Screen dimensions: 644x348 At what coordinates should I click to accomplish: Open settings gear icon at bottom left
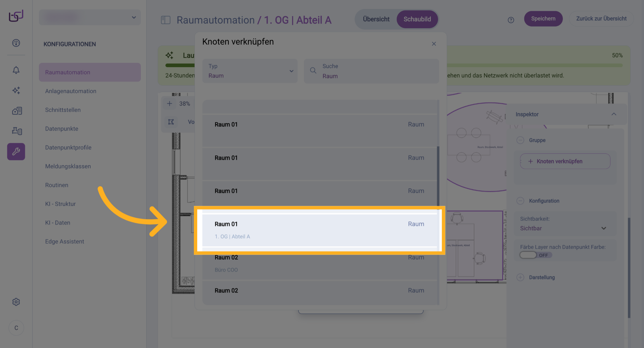[16, 302]
